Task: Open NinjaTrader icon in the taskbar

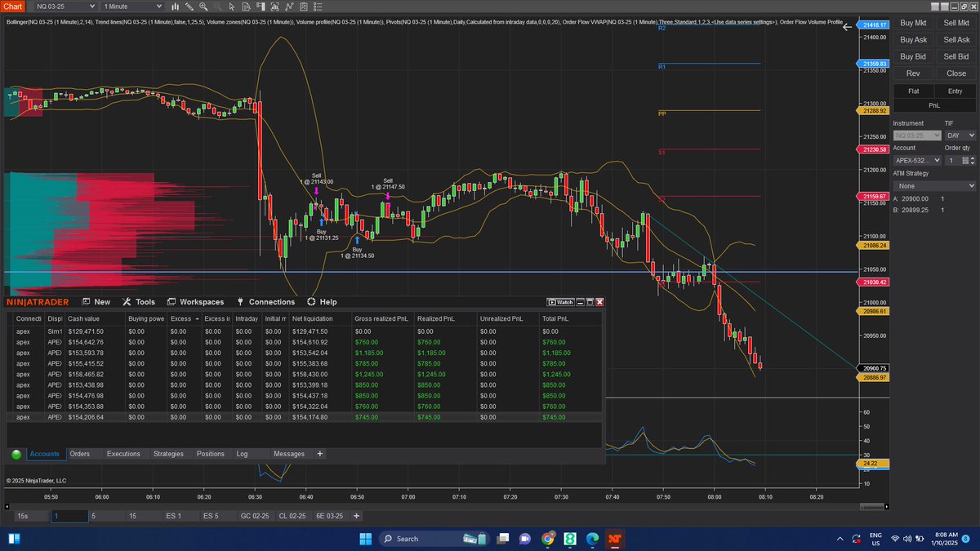Action: coord(615,538)
